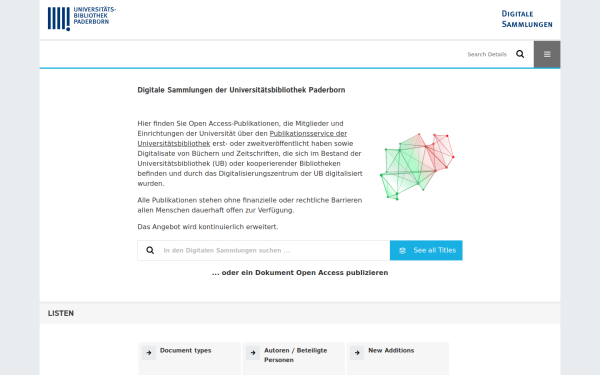Screen dimensions: 600x375
Task: Click the LISTEN section heading
Action: tap(61, 313)
